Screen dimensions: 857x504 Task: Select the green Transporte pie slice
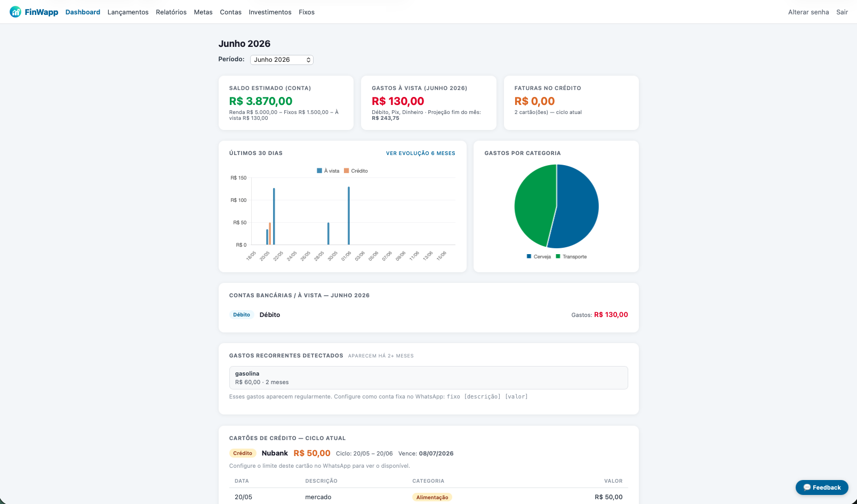pyautogui.click(x=533, y=205)
